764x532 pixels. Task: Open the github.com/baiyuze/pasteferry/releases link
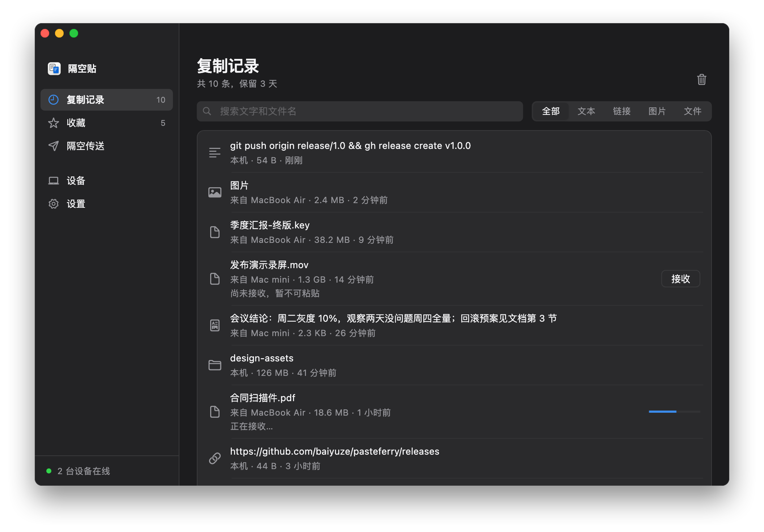click(335, 451)
